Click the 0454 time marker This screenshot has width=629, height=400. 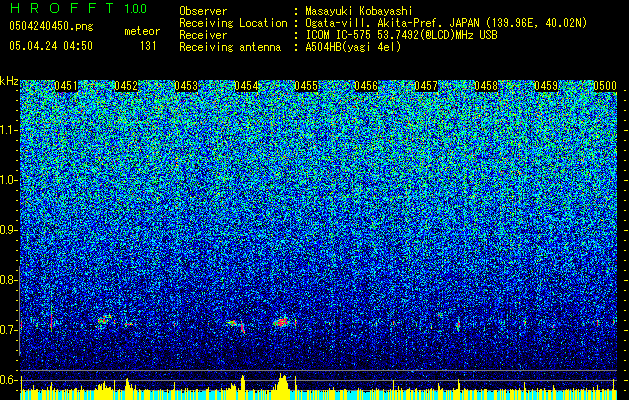tap(246, 86)
